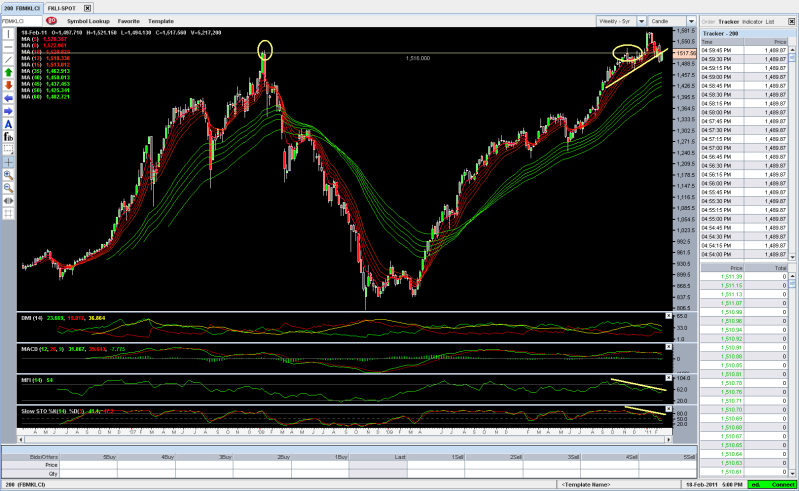Switch to the Indicator panel tab

752,22
